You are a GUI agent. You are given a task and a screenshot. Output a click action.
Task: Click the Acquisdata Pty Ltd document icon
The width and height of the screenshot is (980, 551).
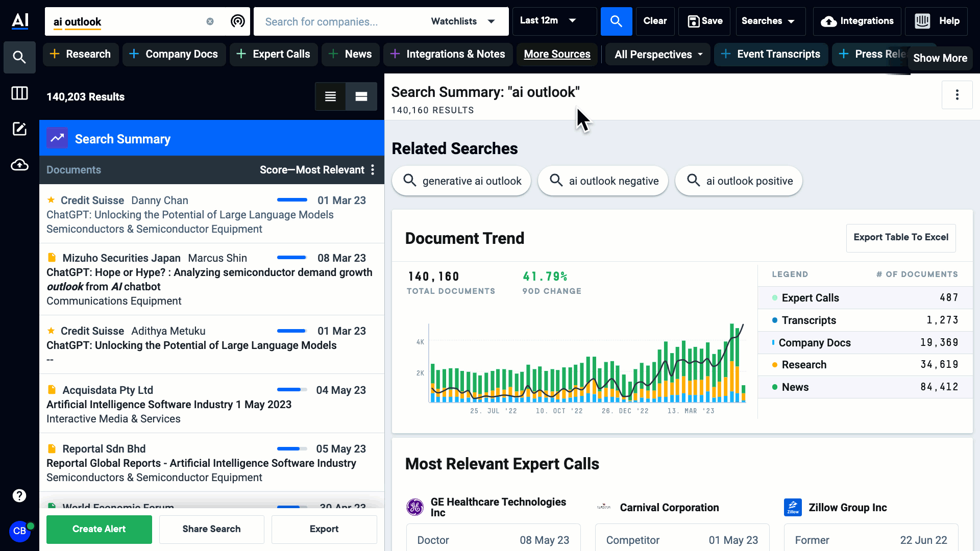pos(52,390)
